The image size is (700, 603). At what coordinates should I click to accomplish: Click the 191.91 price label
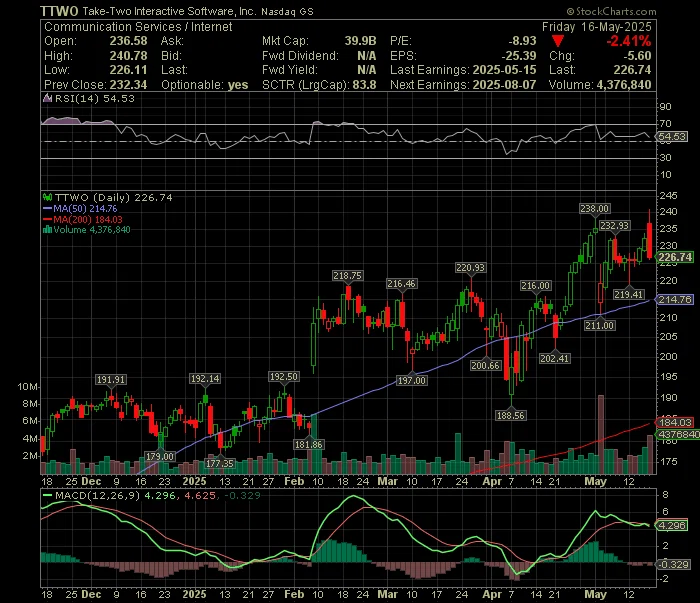pyautogui.click(x=111, y=379)
